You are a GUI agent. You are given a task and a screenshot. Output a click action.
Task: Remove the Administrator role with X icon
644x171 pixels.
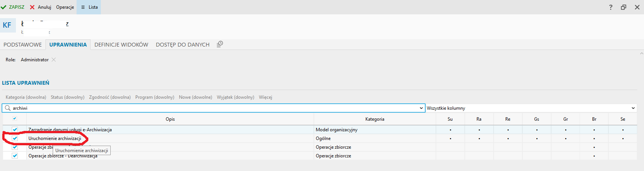[x=54, y=60]
